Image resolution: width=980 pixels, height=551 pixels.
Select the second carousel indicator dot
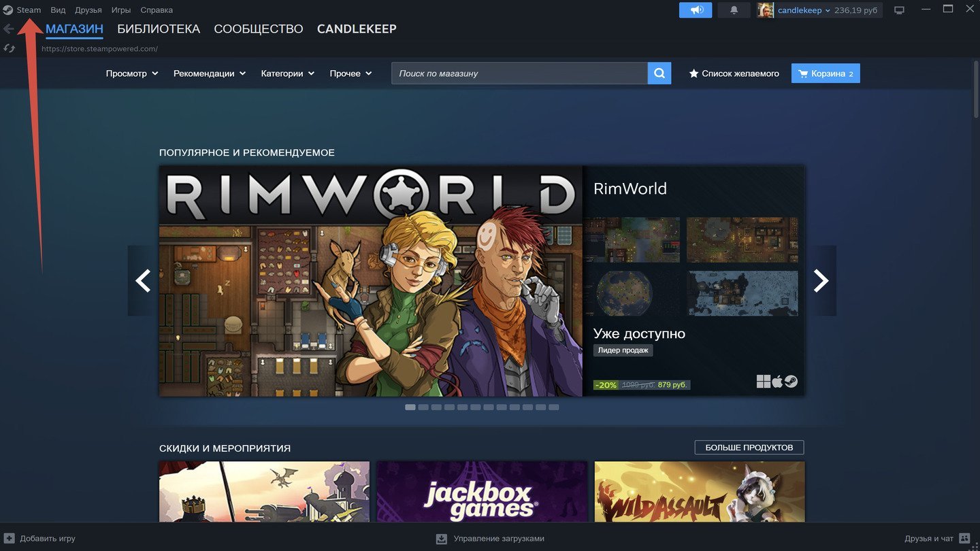(x=423, y=407)
